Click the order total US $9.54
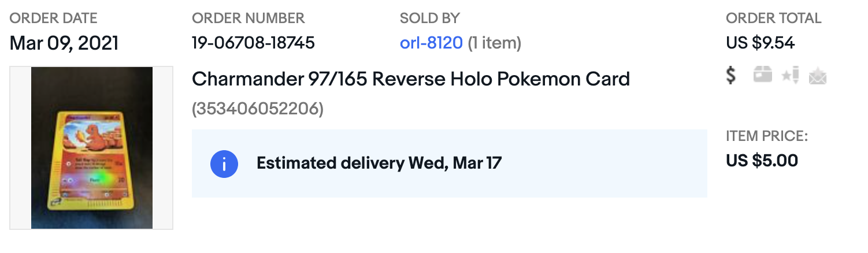Viewport: 868px width, 253px height. click(761, 43)
